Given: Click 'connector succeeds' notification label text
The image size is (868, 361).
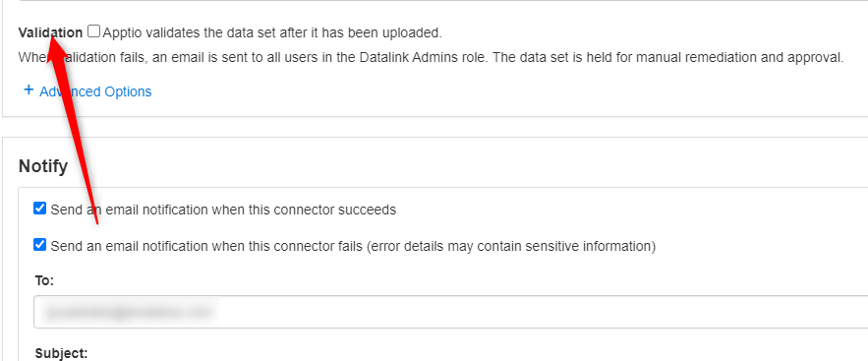Looking at the screenshot, I should pos(223,210).
